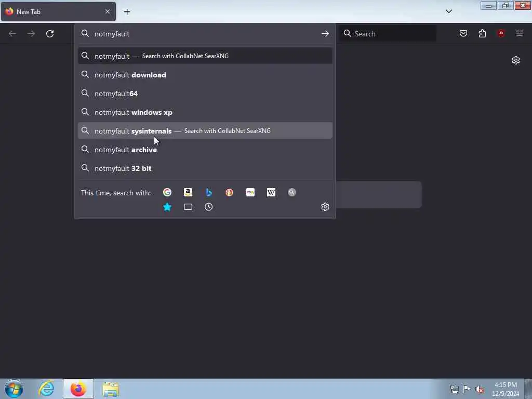The height and width of the screenshot is (399, 532).
Task: Close the New Tab tab
Action: 108,11
